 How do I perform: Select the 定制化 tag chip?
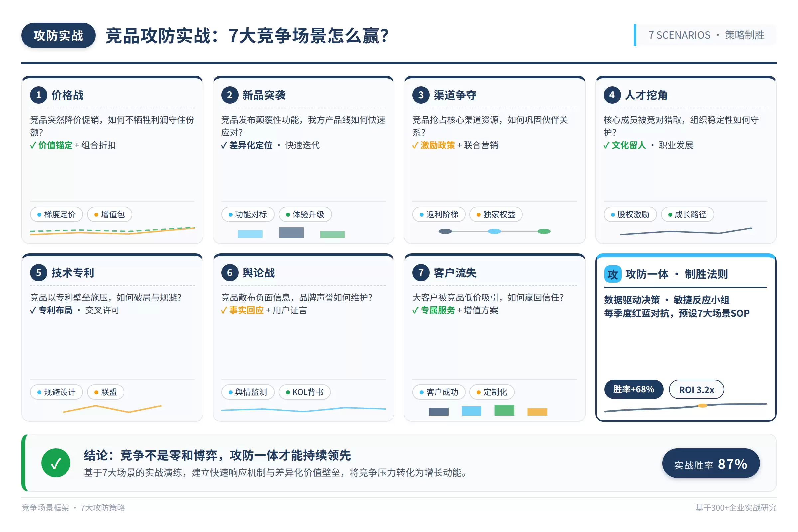492,392
